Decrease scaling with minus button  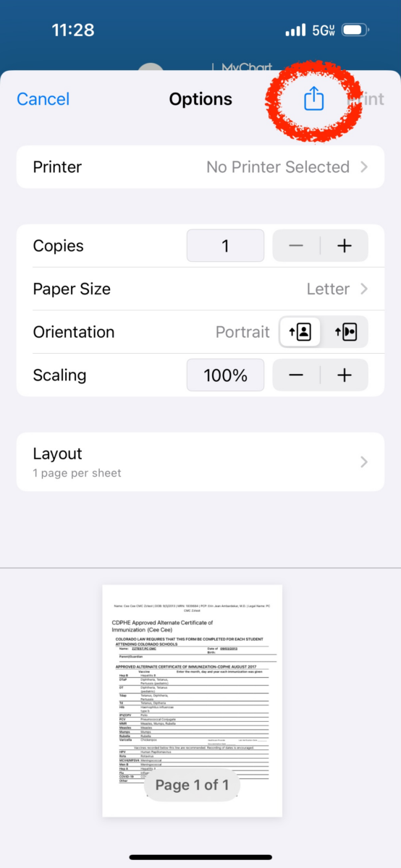click(296, 375)
